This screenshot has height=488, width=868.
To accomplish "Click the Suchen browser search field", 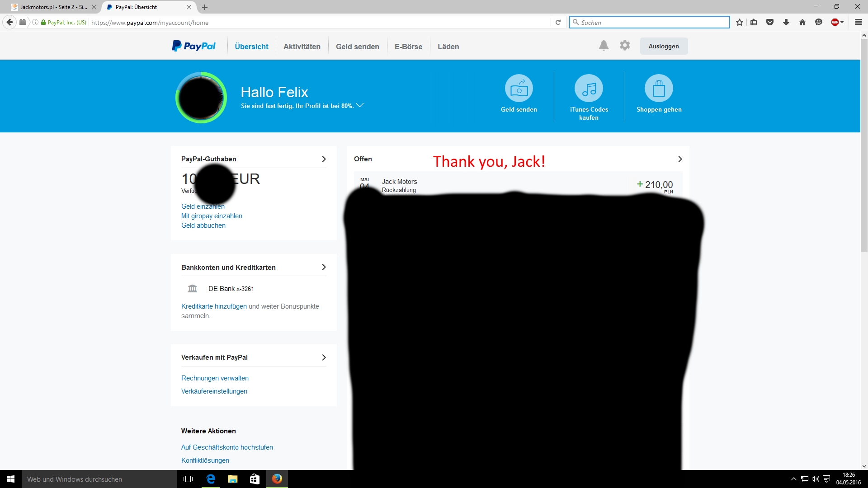I will (650, 22).
